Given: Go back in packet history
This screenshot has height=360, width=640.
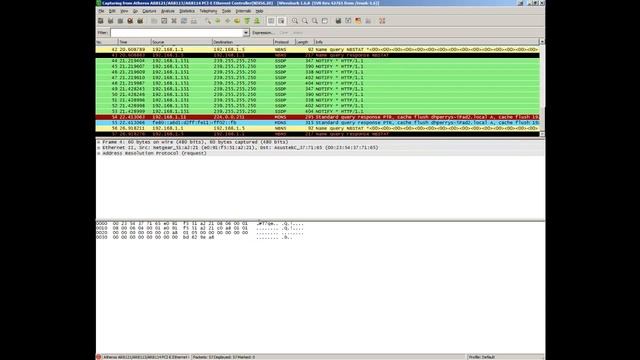Looking at the screenshot, I should pos(218,21).
